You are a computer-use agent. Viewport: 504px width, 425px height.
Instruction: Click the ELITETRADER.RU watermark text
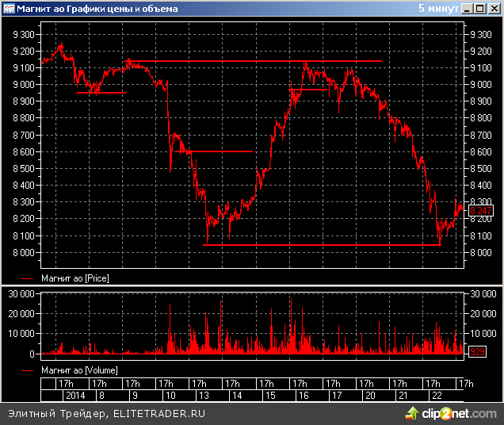tap(160, 413)
